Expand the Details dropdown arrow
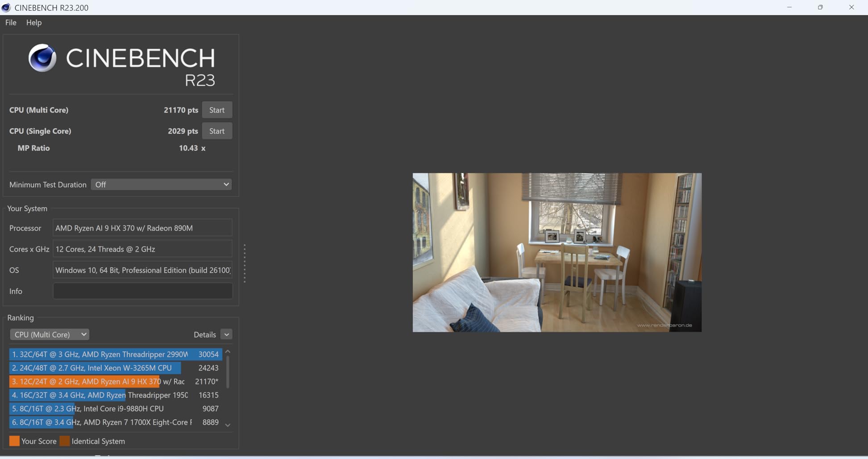 click(226, 334)
